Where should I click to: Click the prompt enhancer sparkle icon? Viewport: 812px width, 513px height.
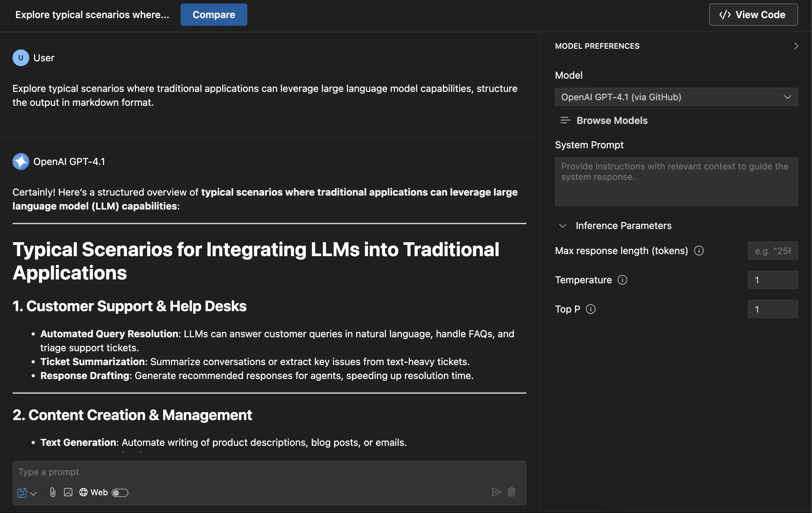click(x=22, y=493)
